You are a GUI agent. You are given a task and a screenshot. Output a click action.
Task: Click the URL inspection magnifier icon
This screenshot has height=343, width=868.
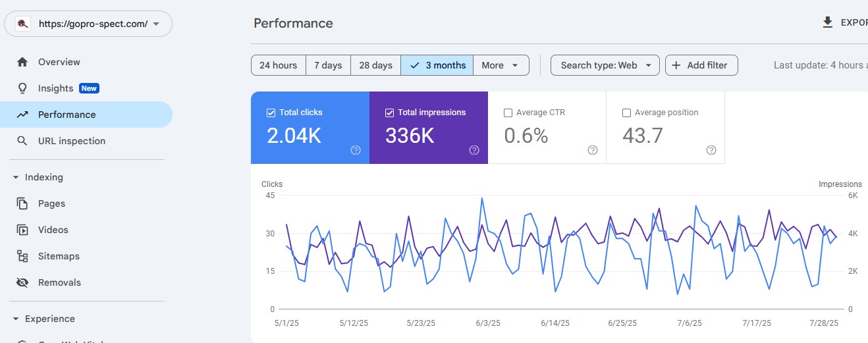coord(22,141)
